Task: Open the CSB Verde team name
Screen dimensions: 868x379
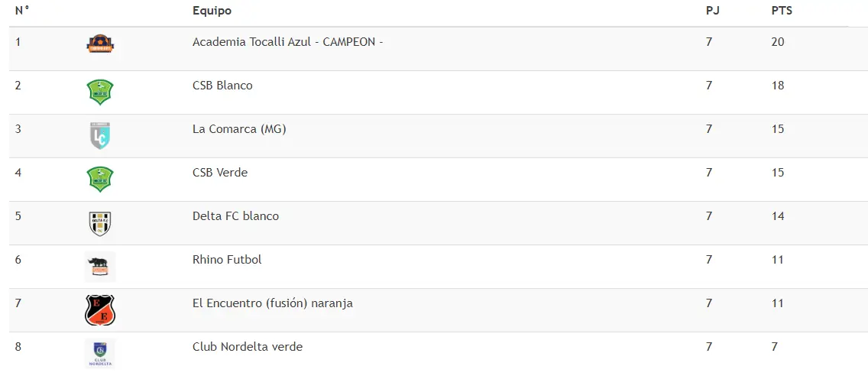Action: click(x=220, y=173)
